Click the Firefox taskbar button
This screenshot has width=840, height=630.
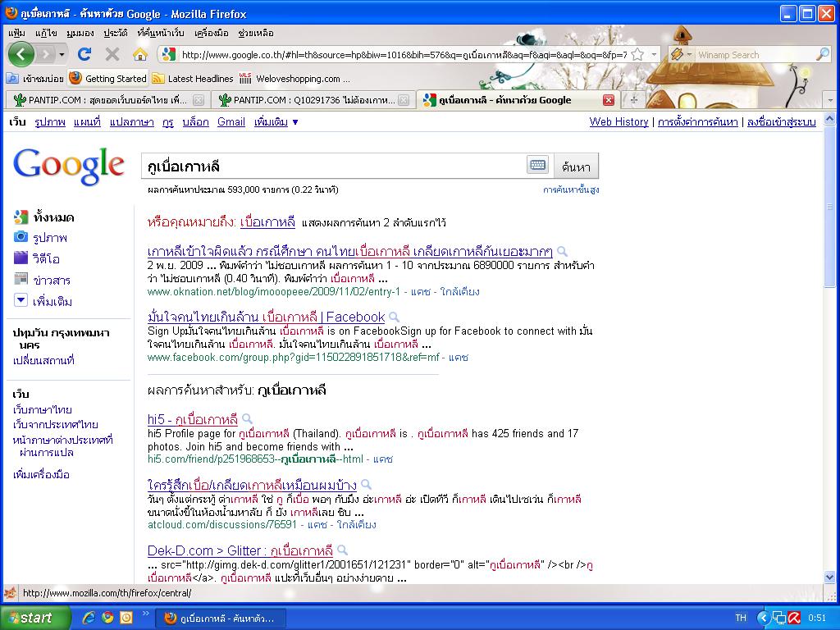[220, 619]
